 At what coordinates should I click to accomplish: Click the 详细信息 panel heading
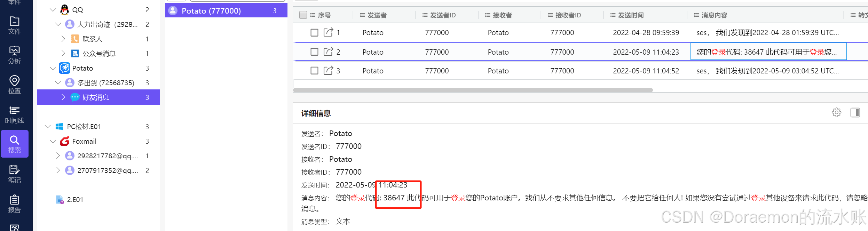(x=316, y=113)
